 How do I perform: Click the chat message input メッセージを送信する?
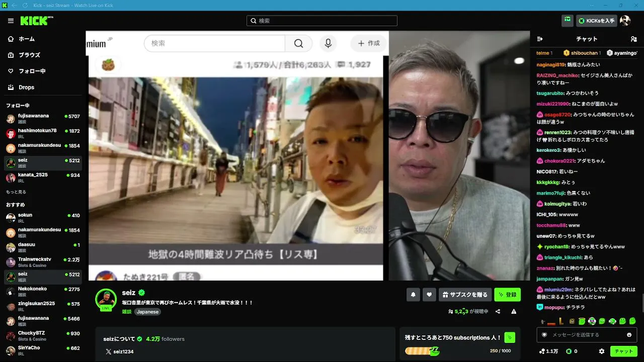[586, 335]
